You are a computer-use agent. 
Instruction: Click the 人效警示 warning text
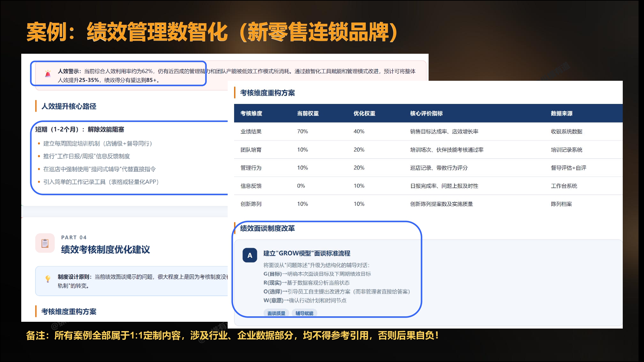click(x=237, y=76)
